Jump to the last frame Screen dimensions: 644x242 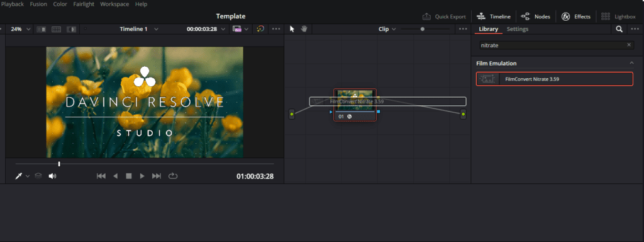pyautogui.click(x=157, y=176)
